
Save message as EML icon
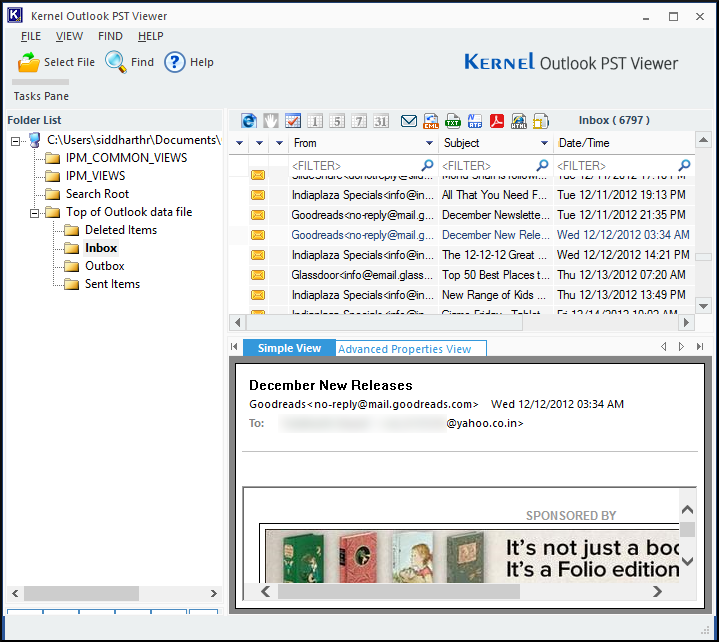pyautogui.click(x=431, y=121)
